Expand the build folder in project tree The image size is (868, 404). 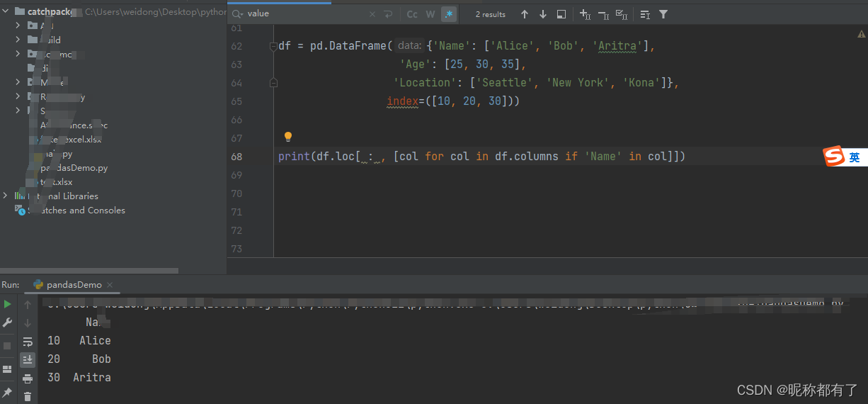(18, 40)
